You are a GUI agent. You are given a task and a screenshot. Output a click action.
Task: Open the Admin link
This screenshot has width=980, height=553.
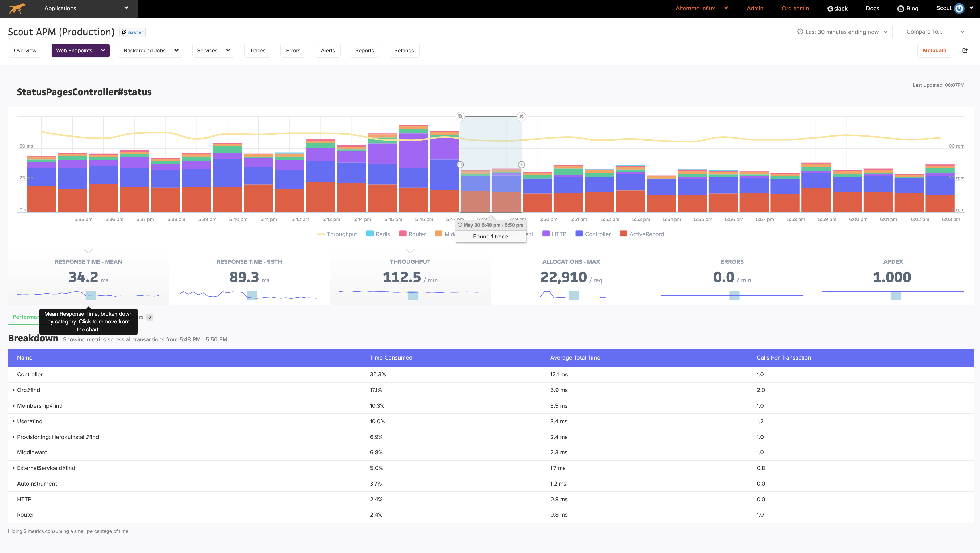(x=755, y=8)
